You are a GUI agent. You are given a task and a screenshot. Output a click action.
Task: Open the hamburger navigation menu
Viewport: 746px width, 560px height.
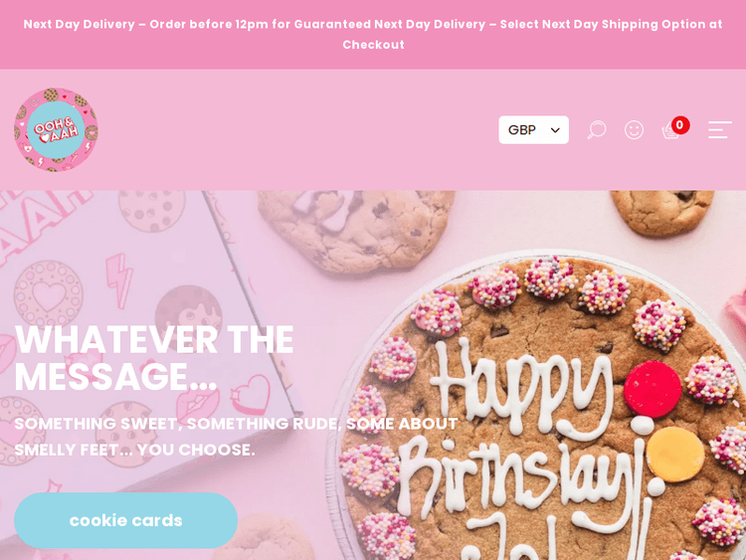(x=719, y=130)
